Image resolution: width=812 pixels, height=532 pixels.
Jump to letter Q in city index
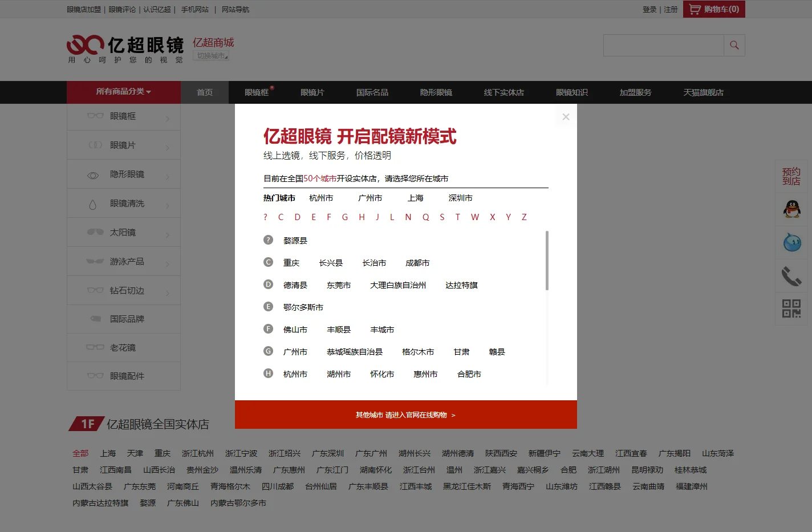tap(425, 217)
